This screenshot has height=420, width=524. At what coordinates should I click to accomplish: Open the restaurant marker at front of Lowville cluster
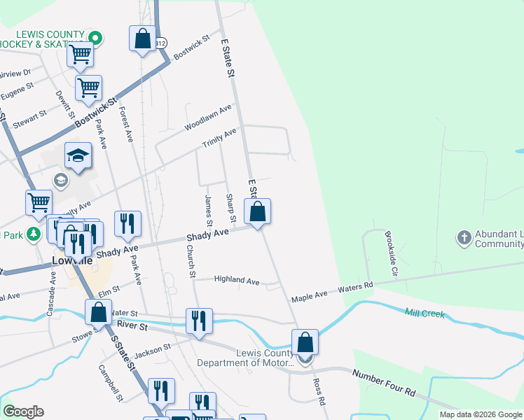pos(78,245)
